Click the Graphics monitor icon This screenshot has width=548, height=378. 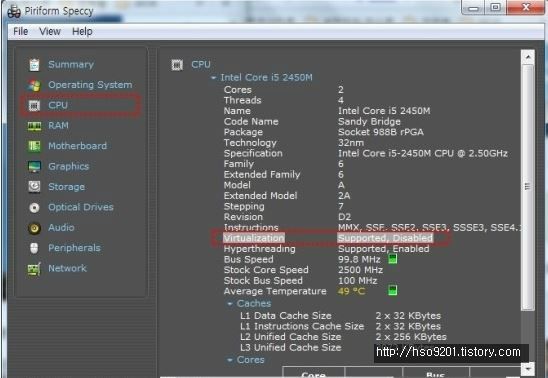coord(34,166)
